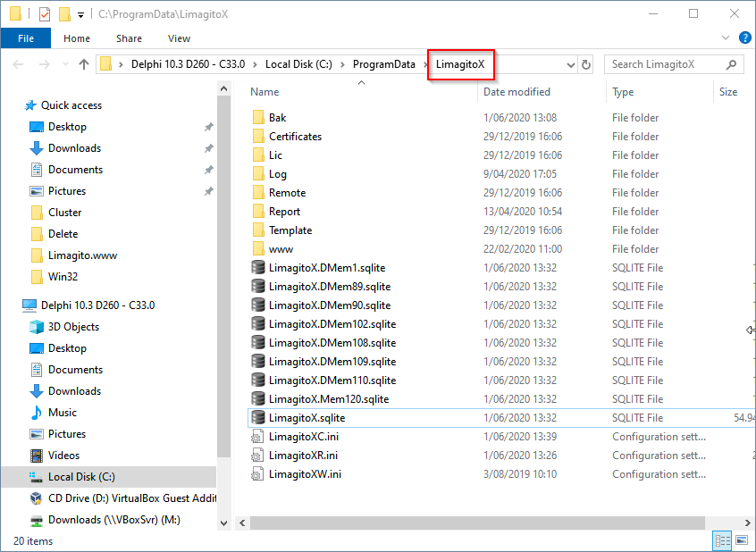The image size is (756, 552).
Task: Expand breadcrumb chevron after Local Disk (C:)
Action: coord(342,64)
